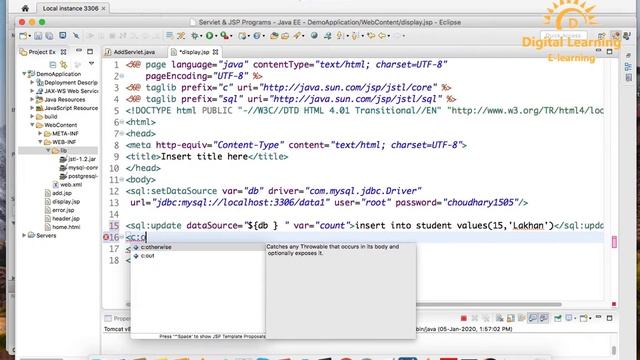Choose c:out from autocomplete list
The width and height of the screenshot is (640, 360).
coord(198,256)
